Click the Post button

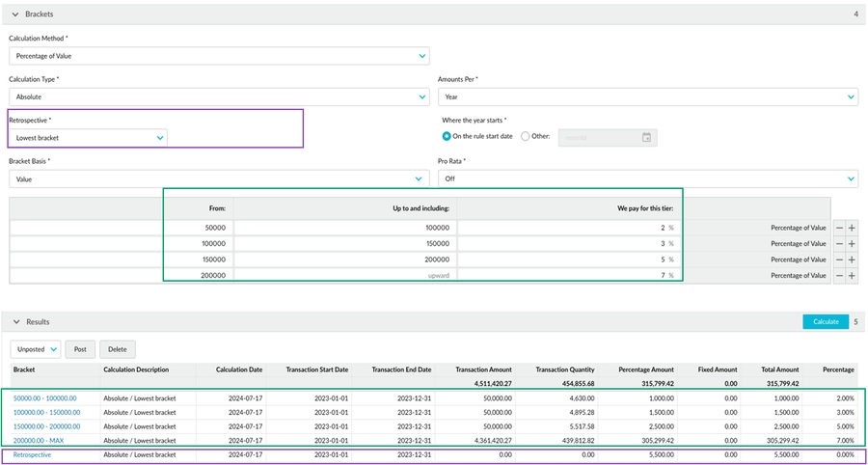click(80, 349)
